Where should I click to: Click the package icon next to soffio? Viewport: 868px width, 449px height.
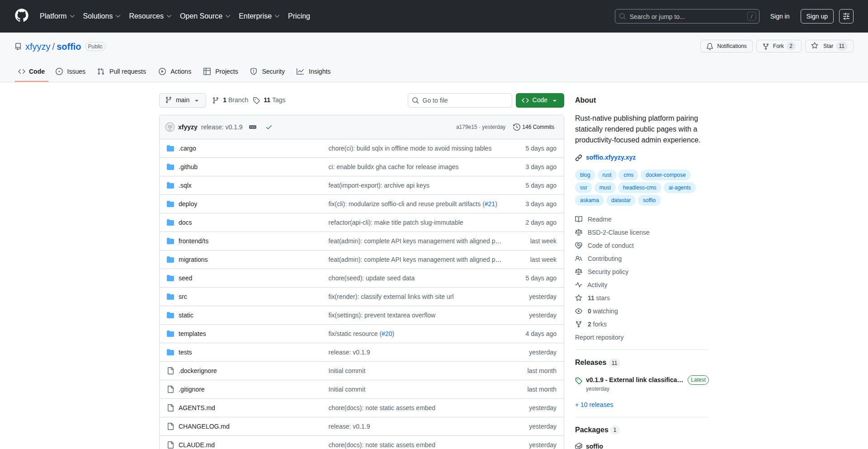click(x=579, y=446)
